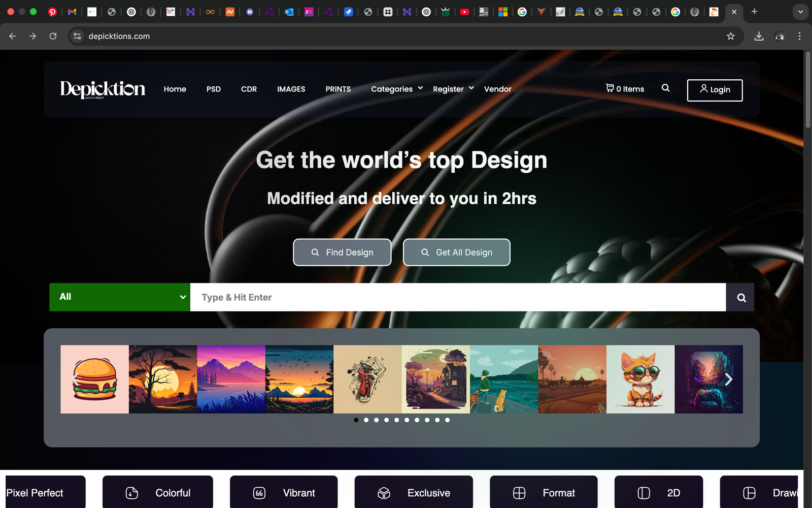Click the search icon in the navigation bar
The height and width of the screenshot is (508, 812).
[x=665, y=88]
